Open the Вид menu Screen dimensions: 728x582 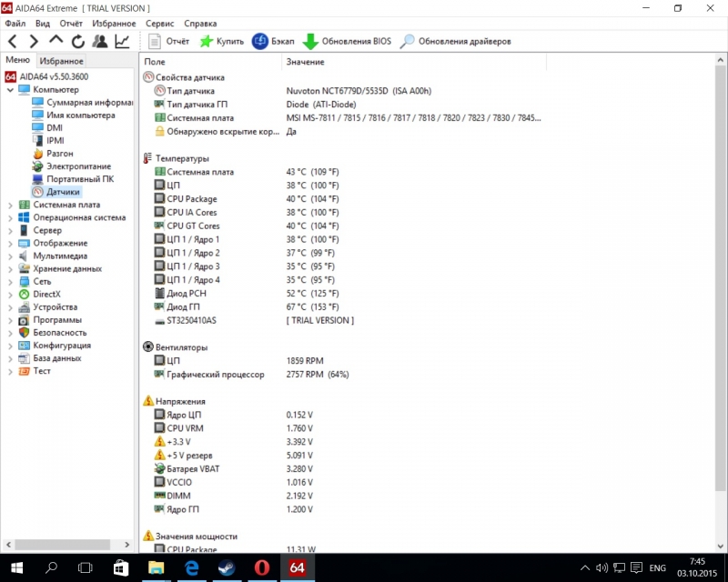(x=43, y=24)
